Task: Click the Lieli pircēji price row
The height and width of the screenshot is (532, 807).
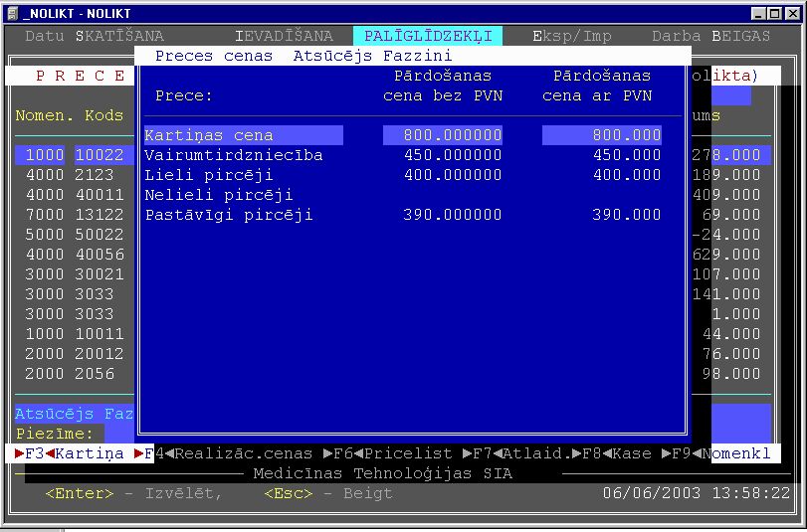Action: point(209,175)
